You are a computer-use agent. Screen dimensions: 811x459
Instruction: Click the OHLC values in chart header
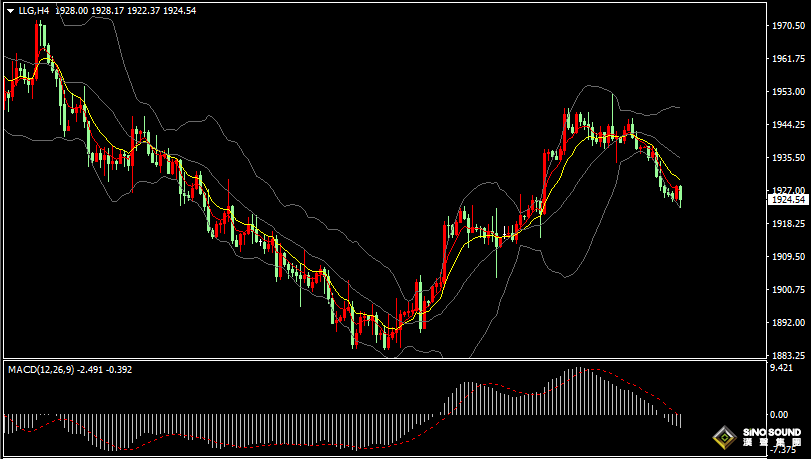tap(112, 10)
